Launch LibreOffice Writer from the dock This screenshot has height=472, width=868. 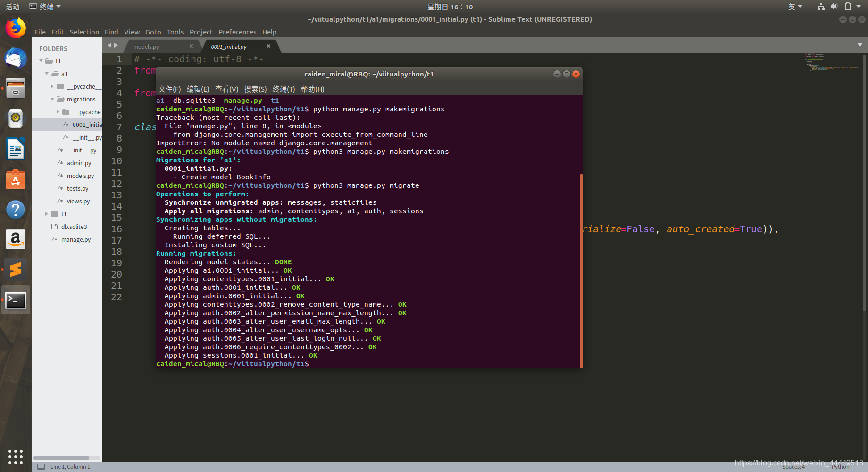tap(16, 149)
